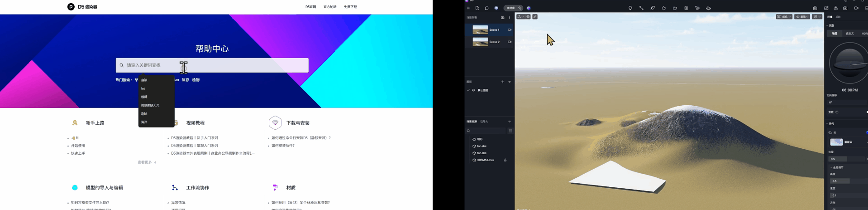The image size is (868, 210).
Task: Click the lock icon beside 3DSMAX.max
Action: coord(505,160)
